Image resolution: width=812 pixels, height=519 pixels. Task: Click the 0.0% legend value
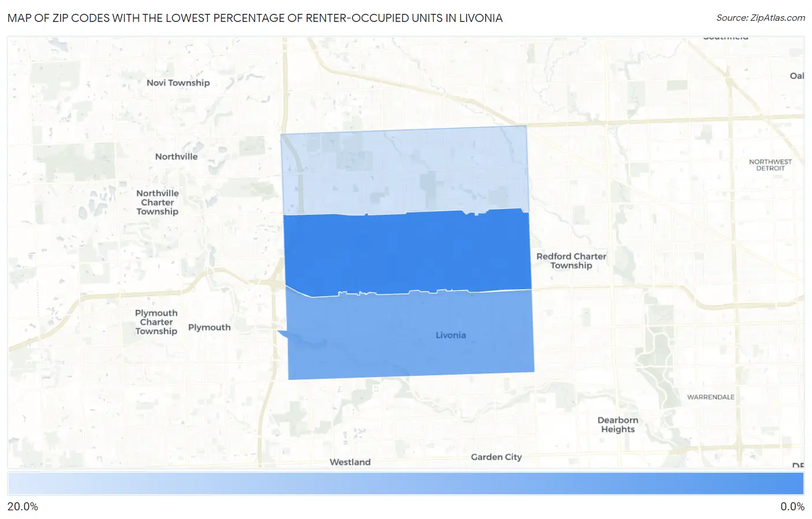pyautogui.click(x=792, y=507)
